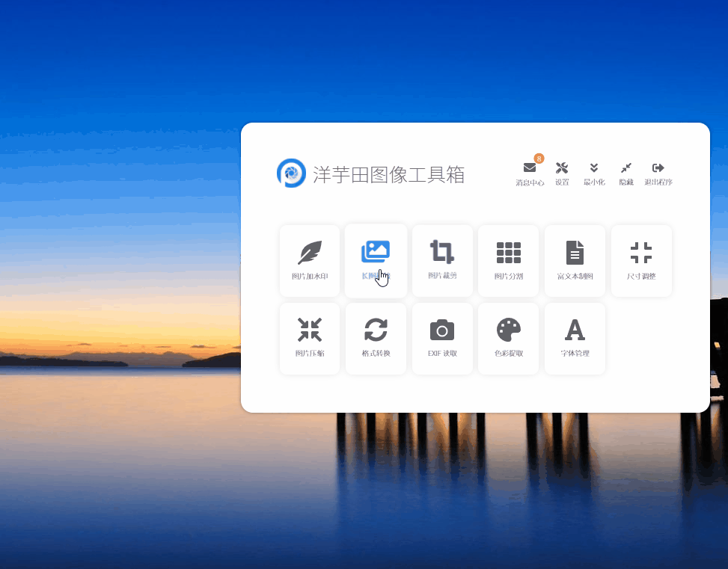Open the 格式转换 format conversion tool
The image size is (728, 569).
376,339
